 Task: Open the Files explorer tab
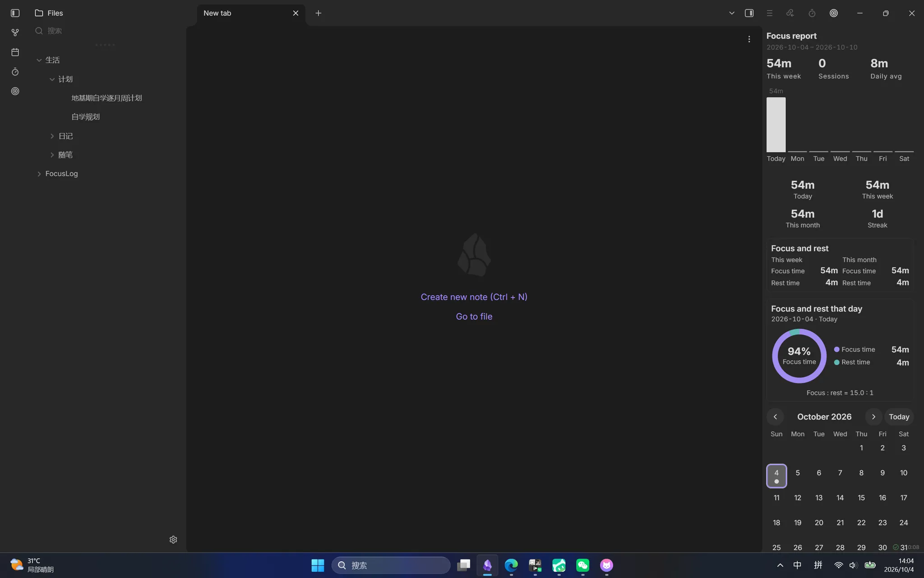pyautogui.click(x=49, y=13)
